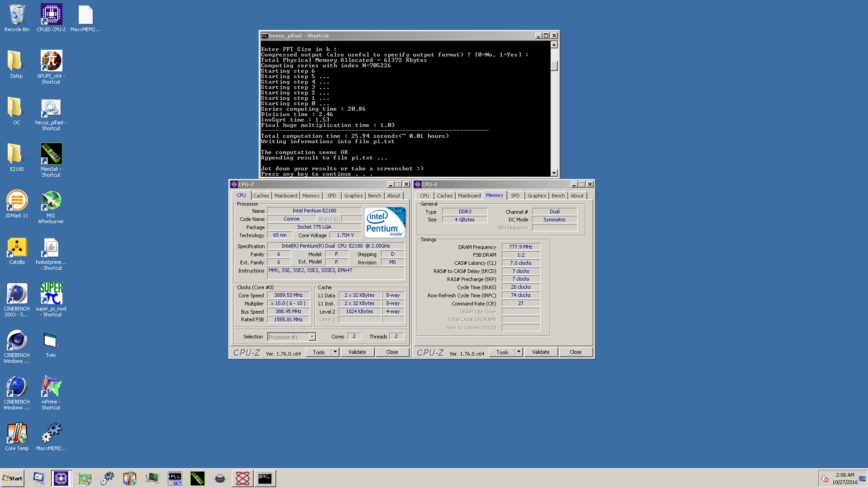Open the Start menu
This screenshot has height=488, width=868.
(x=13, y=478)
